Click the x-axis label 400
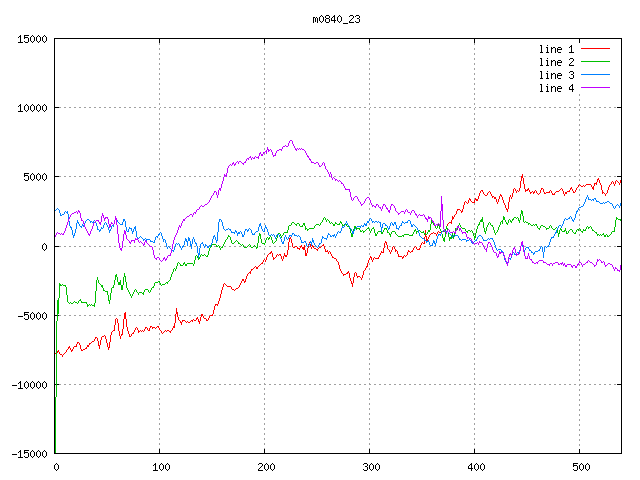 [476, 467]
